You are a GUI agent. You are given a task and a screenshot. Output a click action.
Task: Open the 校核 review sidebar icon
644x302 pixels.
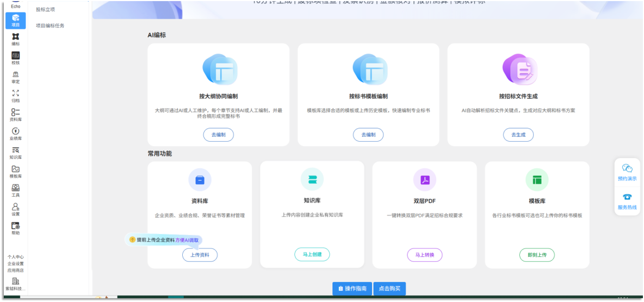point(15,58)
